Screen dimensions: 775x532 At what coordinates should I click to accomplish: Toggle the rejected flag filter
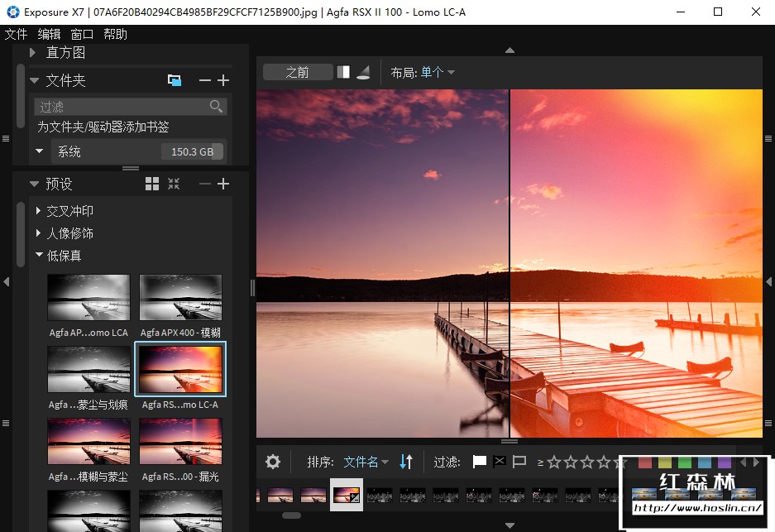500,462
